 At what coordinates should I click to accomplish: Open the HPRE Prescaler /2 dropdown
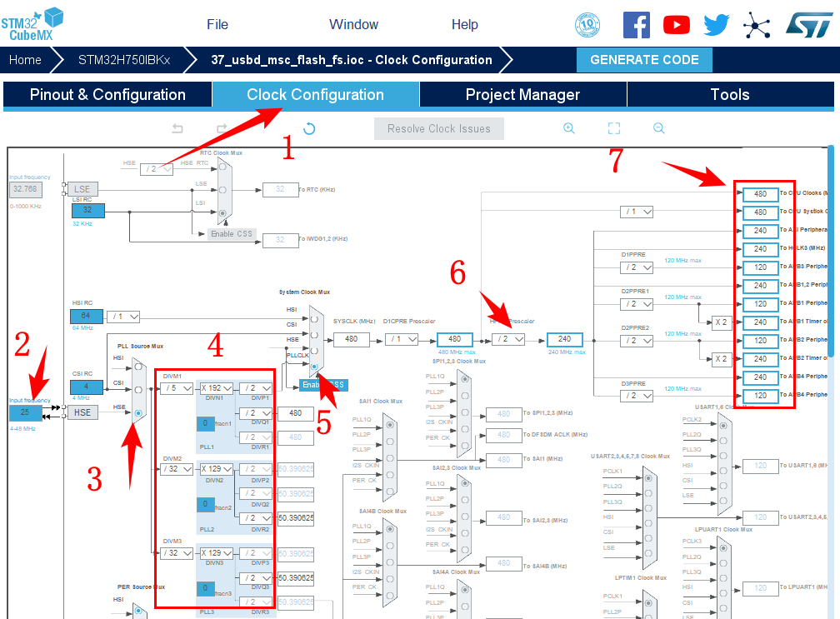click(x=507, y=339)
